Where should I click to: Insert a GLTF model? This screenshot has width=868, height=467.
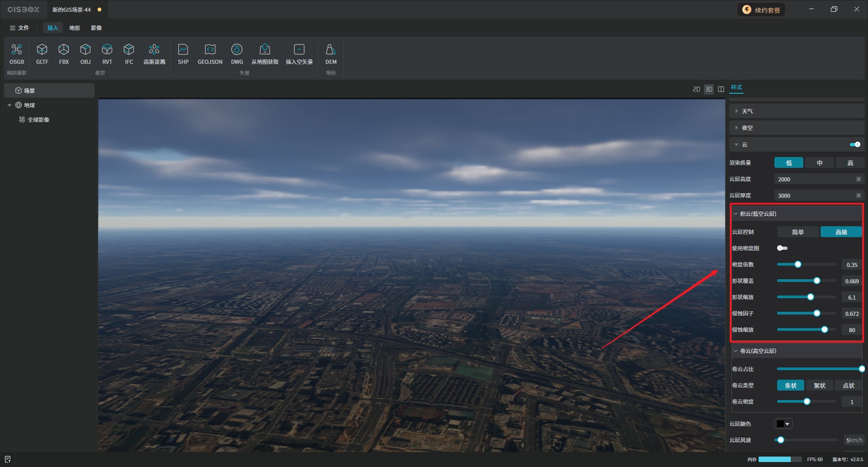pos(42,50)
